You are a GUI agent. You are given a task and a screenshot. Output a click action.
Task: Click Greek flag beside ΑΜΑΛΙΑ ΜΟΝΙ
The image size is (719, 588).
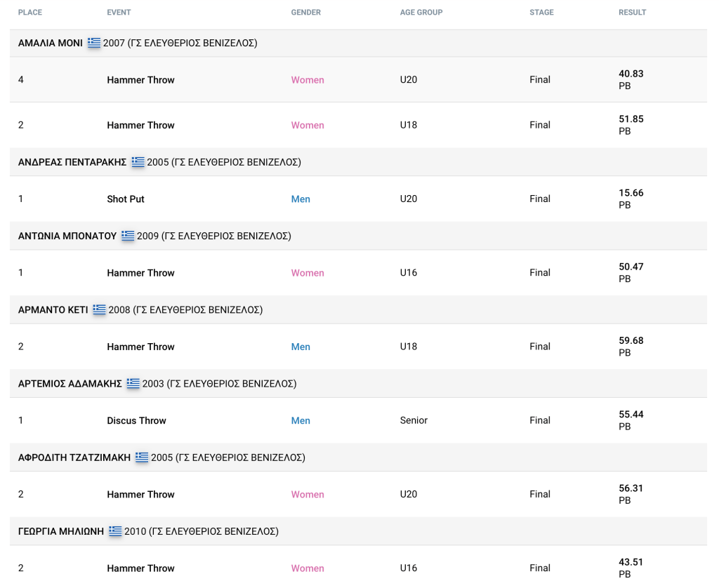coord(94,43)
